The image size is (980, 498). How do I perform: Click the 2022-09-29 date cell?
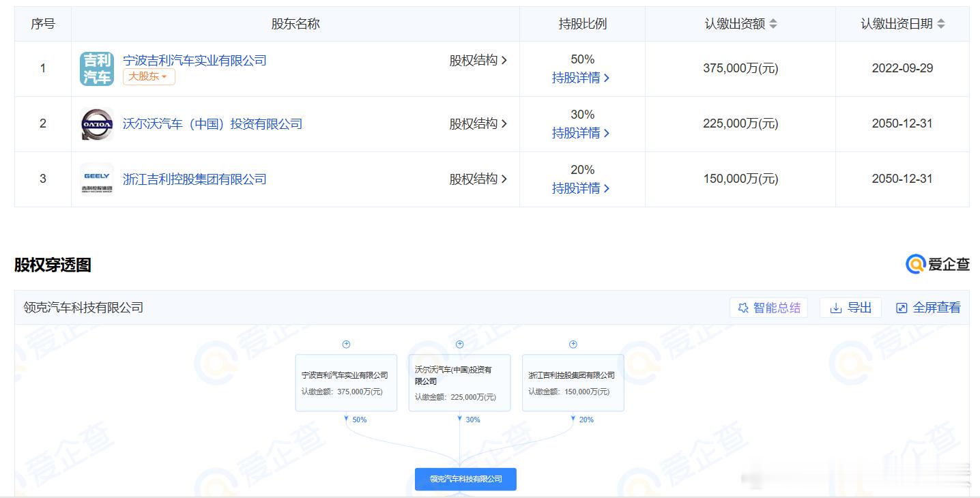click(902, 69)
